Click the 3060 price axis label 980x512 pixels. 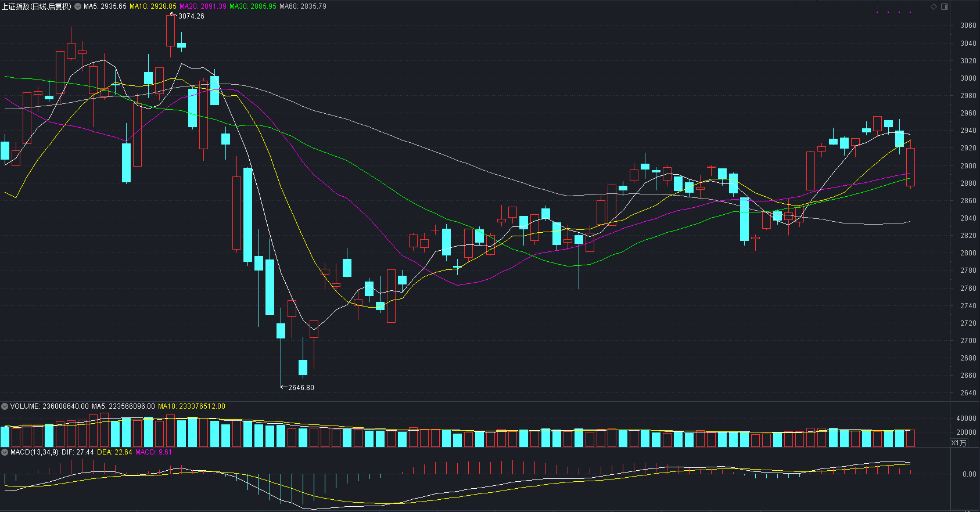[x=968, y=26]
